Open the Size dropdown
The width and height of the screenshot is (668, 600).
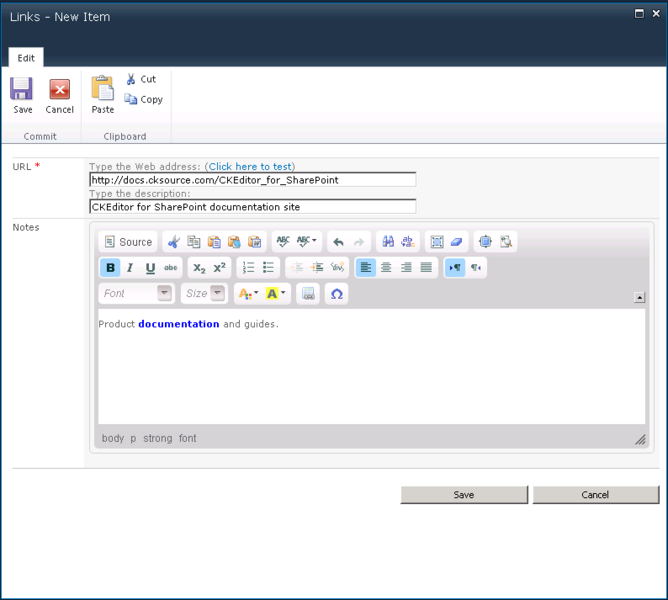204,293
